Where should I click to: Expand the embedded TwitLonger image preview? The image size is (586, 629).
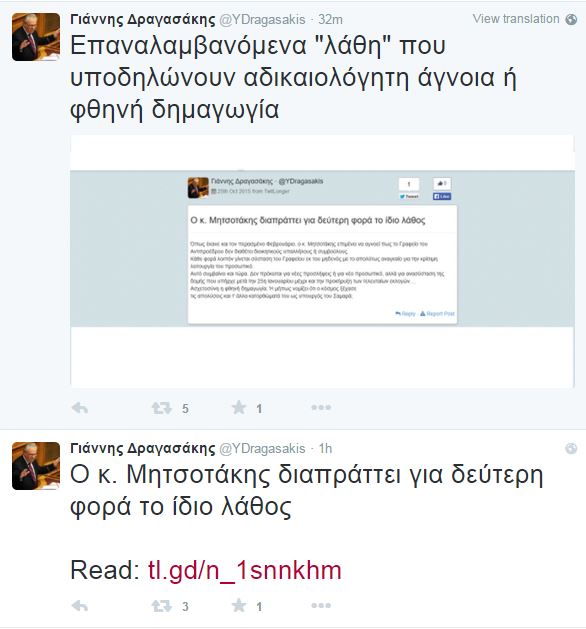[322, 262]
